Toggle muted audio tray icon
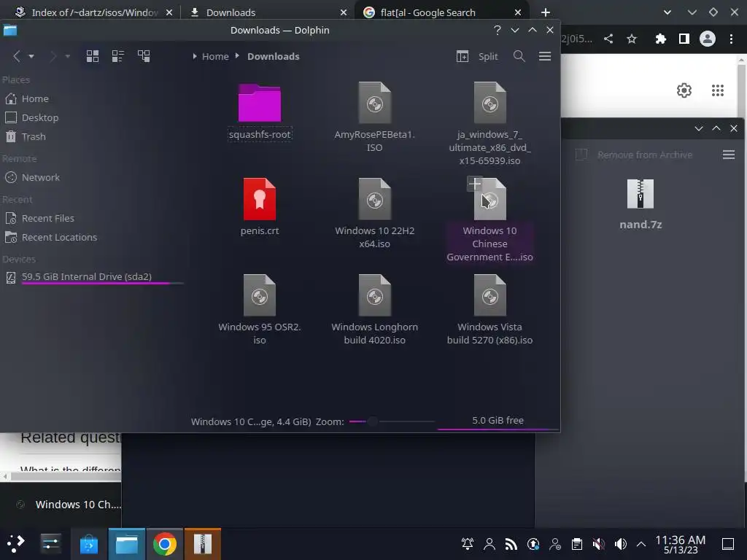 [599, 543]
